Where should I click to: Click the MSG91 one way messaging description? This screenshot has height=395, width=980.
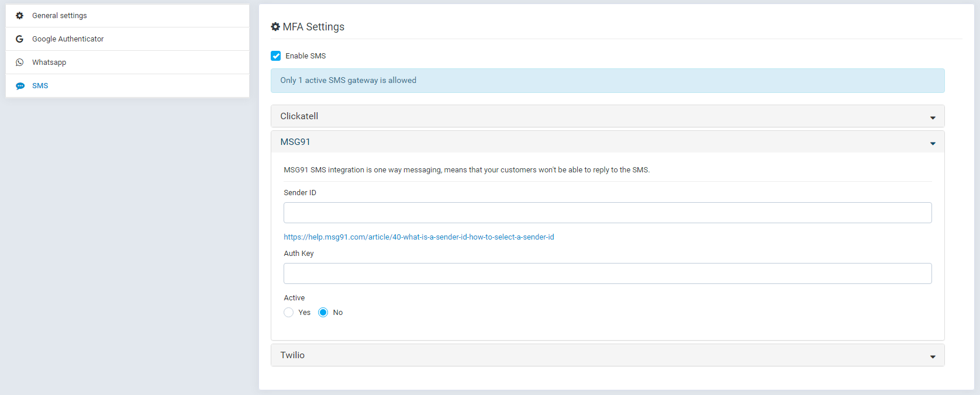[x=467, y=170]
